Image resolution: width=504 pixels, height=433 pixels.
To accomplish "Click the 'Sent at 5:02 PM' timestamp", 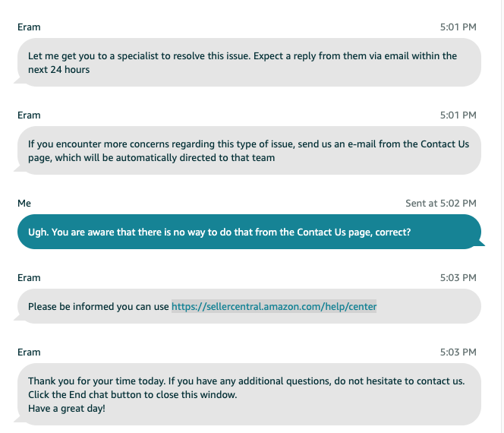I will (441, 204).
